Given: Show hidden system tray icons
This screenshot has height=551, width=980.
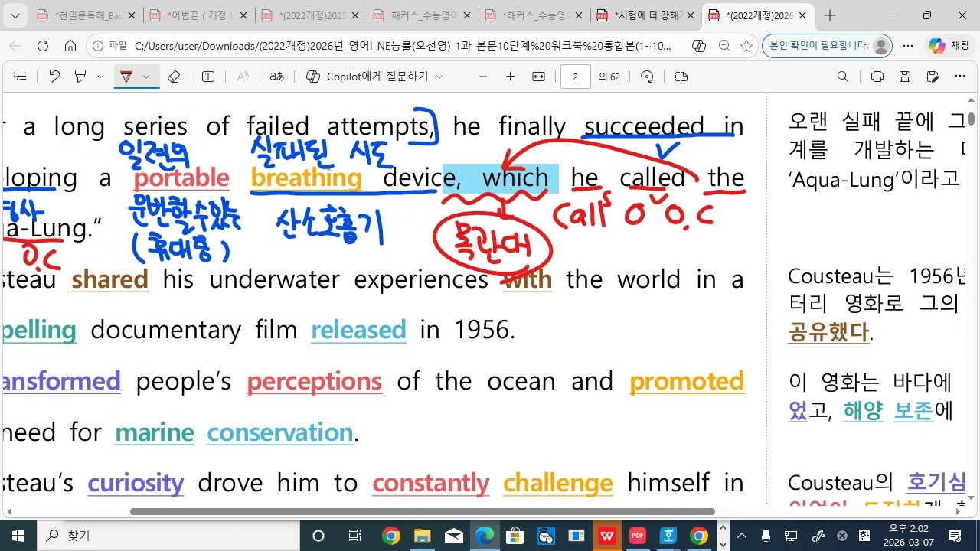Looking at the screenshot, I should (x=742, y=536).
